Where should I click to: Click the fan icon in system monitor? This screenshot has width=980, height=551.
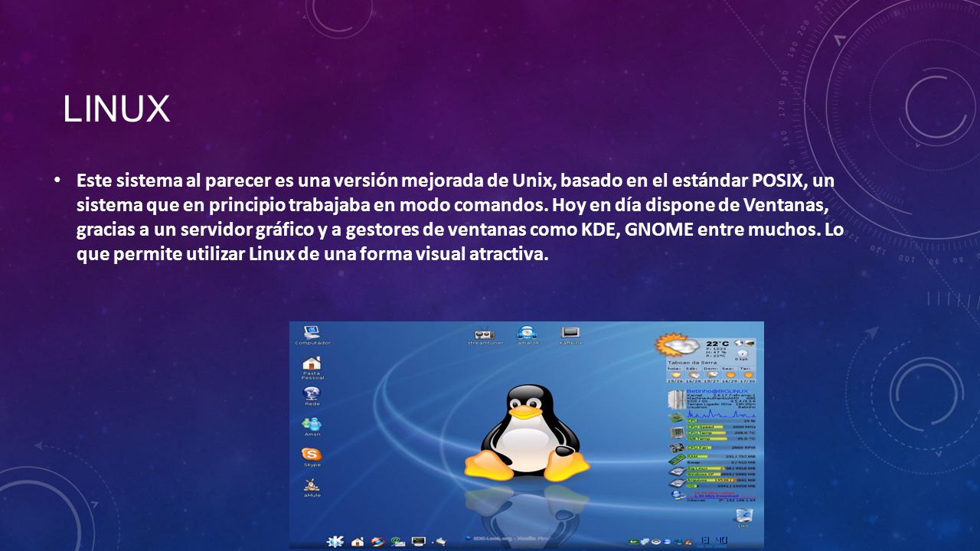[x=677, y=448]
